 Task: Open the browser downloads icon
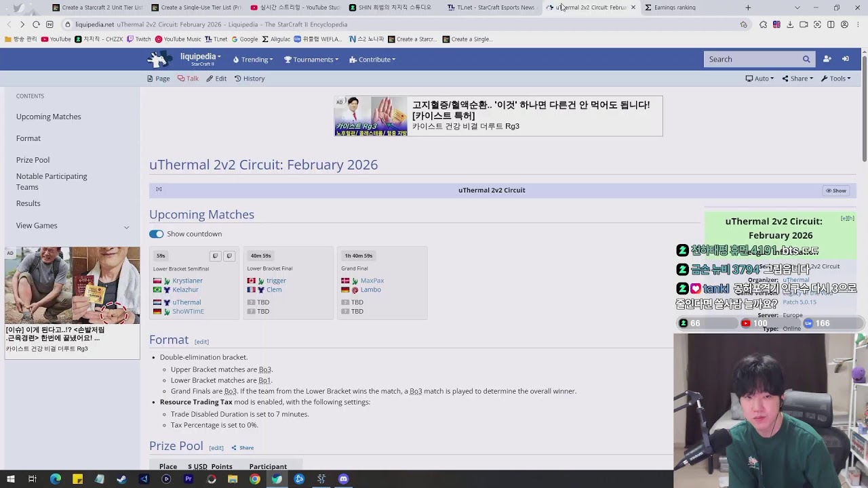point(790,24)
